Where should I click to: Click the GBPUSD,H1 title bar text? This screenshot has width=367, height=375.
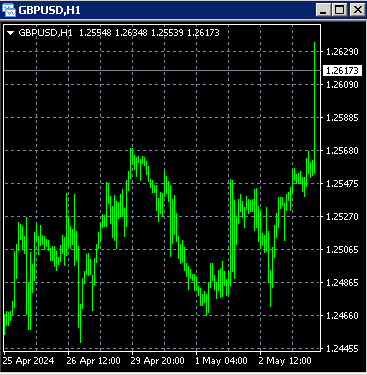tap(49, 10)
